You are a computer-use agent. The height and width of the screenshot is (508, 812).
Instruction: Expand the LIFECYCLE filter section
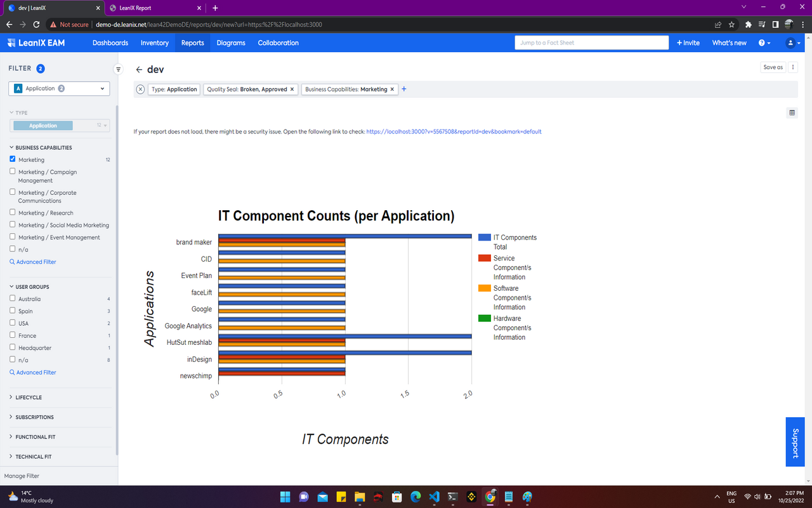[x=25, y=398]
